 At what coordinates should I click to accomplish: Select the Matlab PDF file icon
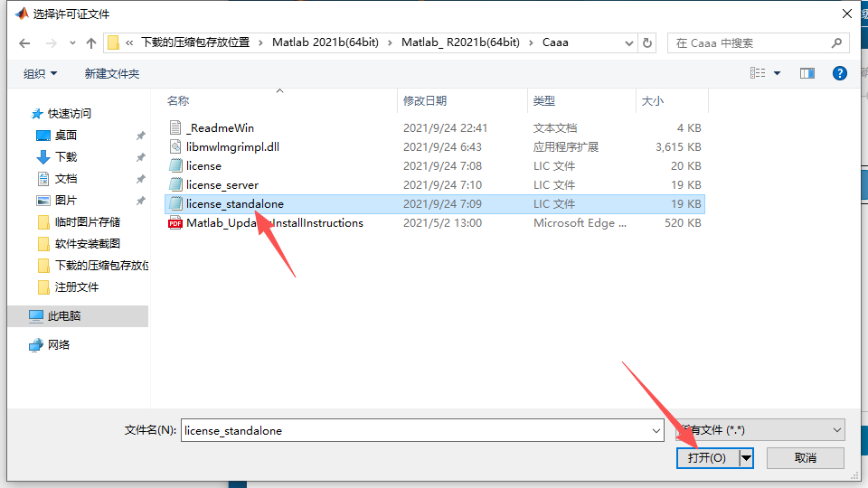coord(175,223)
